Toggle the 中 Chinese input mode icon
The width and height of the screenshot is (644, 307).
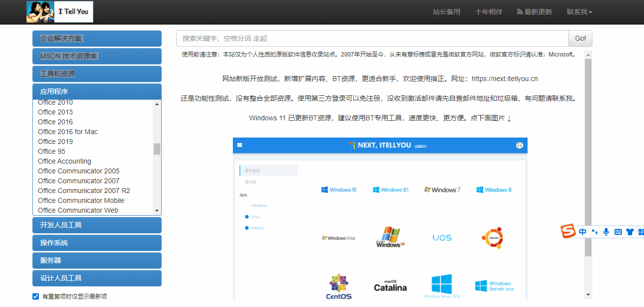coord(583,232)
